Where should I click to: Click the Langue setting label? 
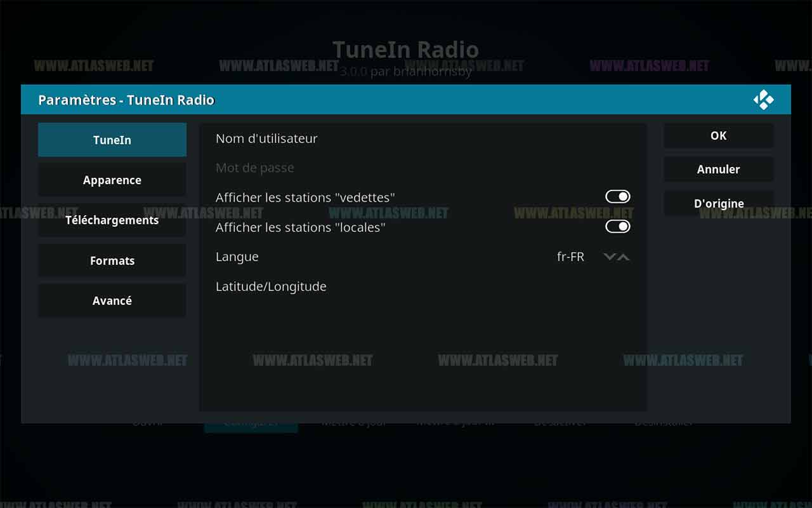pos(237,257)
